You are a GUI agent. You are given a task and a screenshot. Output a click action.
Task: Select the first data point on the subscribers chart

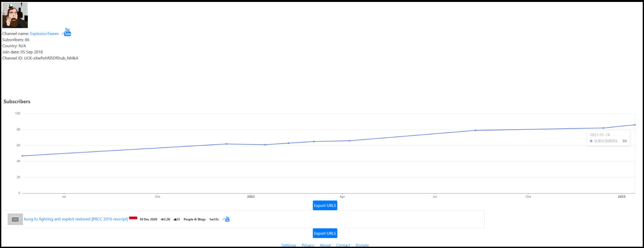click(22, 156)
